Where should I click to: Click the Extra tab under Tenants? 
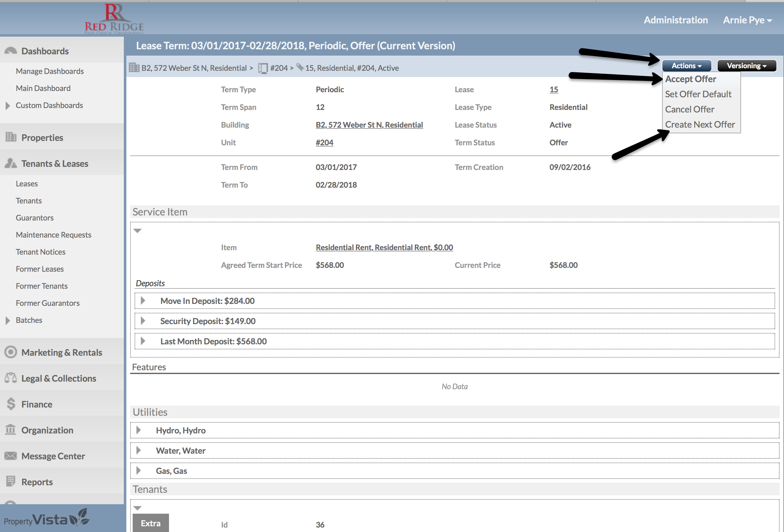pyautogui.click(x=150, y=523)
